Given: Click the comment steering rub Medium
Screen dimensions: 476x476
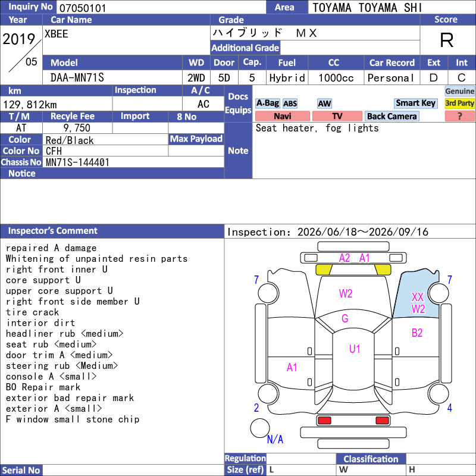Looking at the screenshot, I should tap(62, 366).
